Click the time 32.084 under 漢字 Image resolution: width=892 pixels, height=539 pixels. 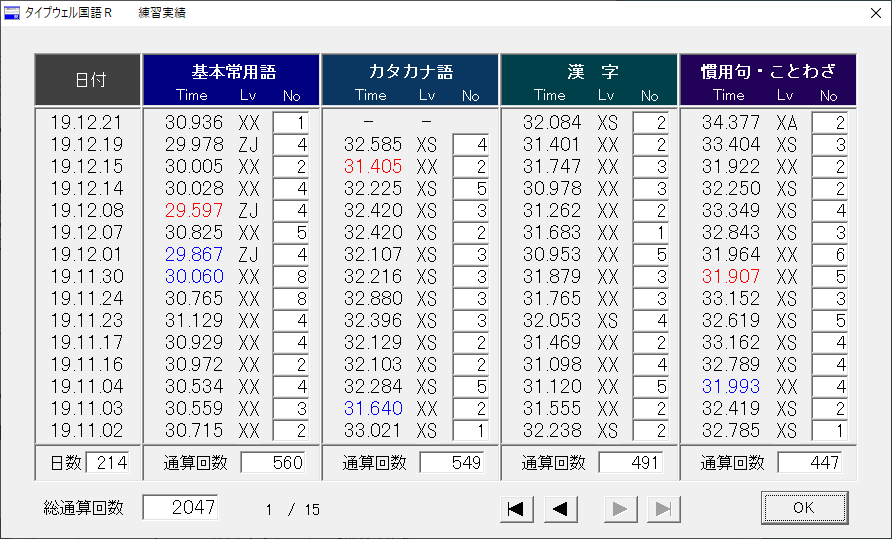coord(552,122)
